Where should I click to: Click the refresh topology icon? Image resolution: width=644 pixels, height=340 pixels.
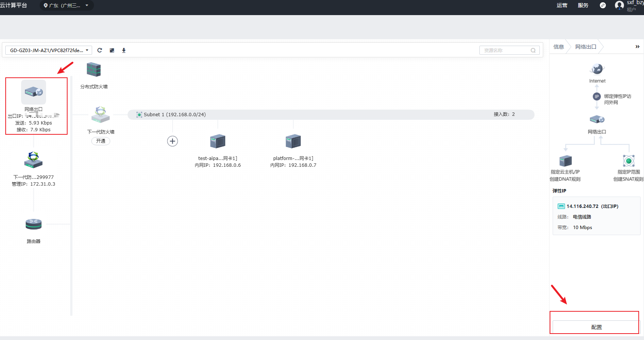pyautogui.click(x=100, y=50)
